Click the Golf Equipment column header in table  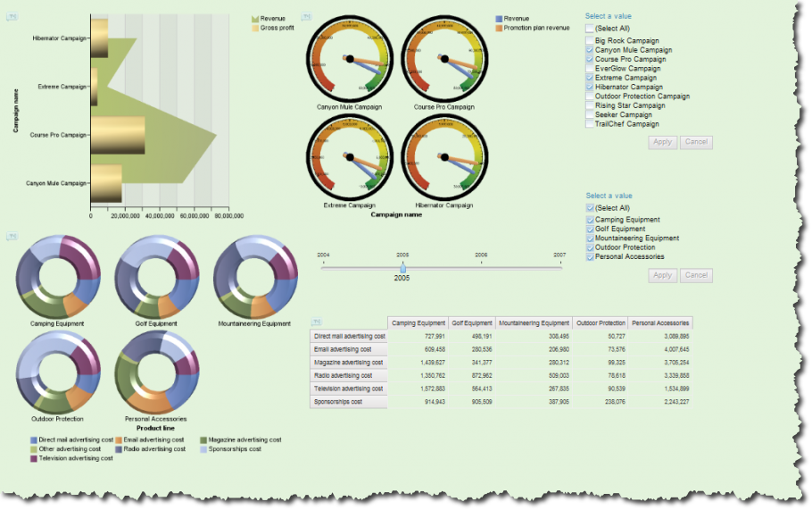[472, 323]
